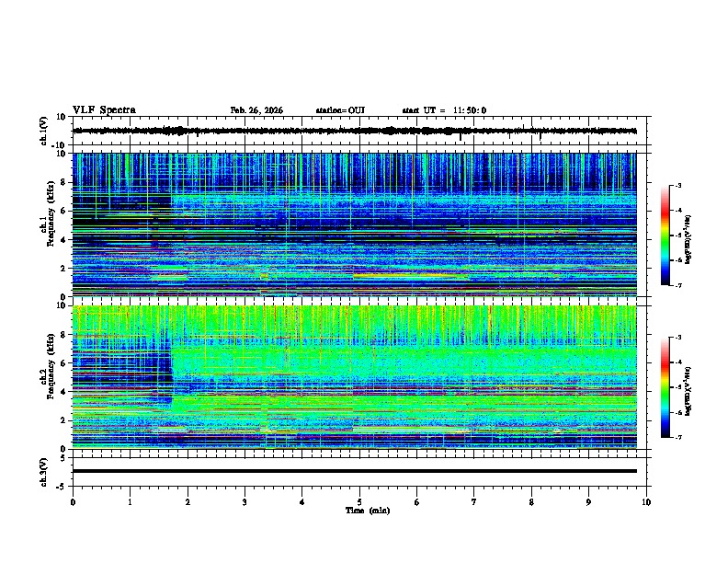The height and width of the screenshot is (563, 728).
Task: Click the ch.1 spectrogram color scale bar
Action: point(665,236)
